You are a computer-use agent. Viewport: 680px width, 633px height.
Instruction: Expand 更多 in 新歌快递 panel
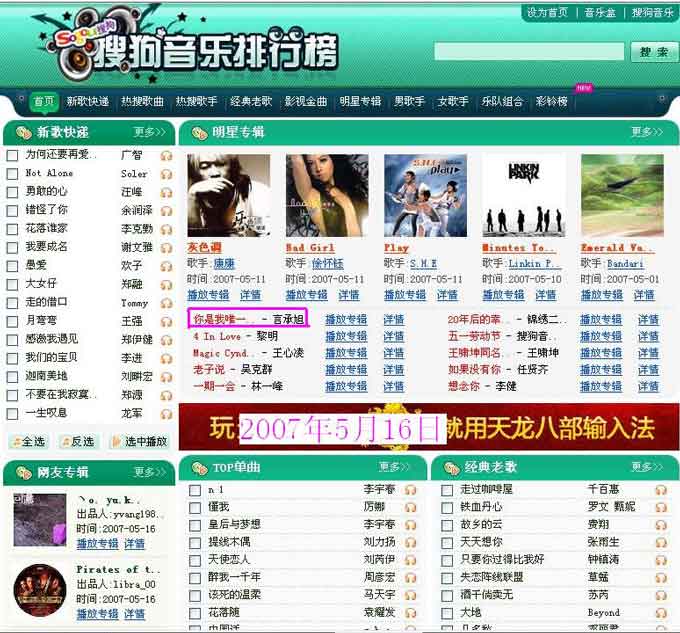pyautogui.click(x=150, y=132)
